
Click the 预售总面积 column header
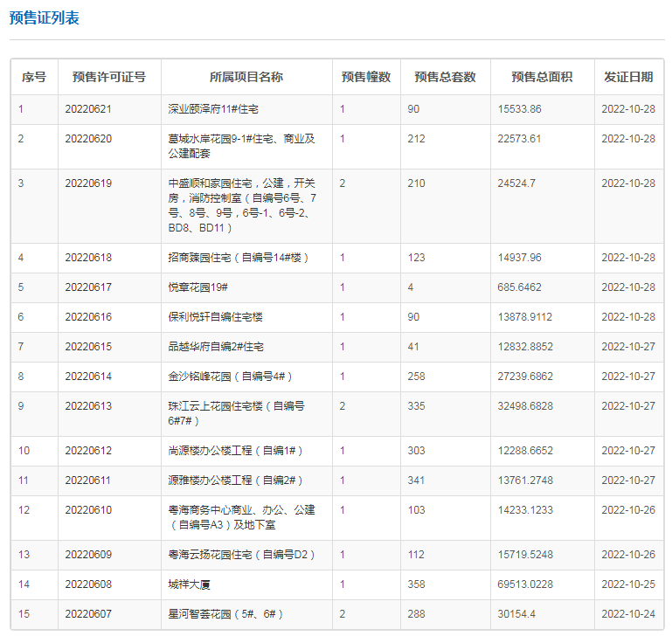542,77
